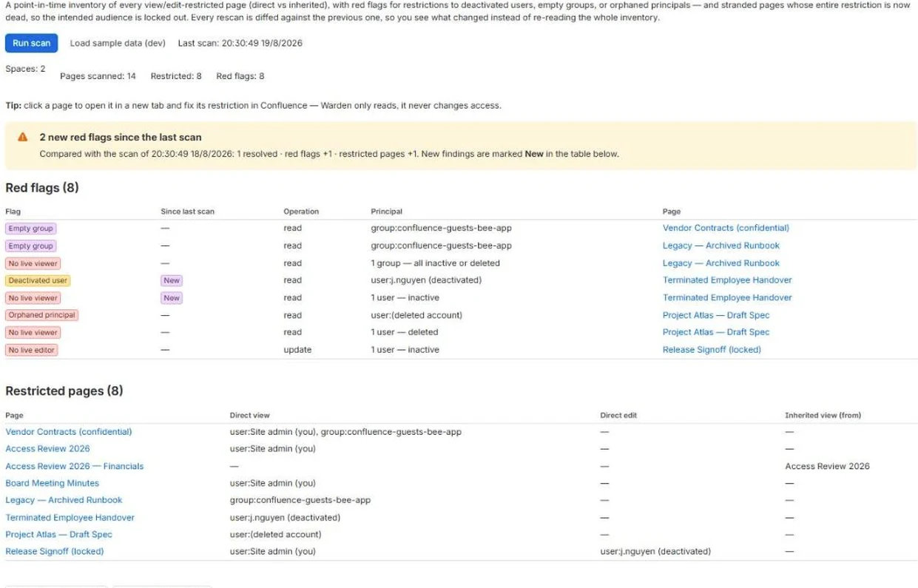
Task: Click the 'Red flags: 8' statistic
Action: [x=240, y=76]
